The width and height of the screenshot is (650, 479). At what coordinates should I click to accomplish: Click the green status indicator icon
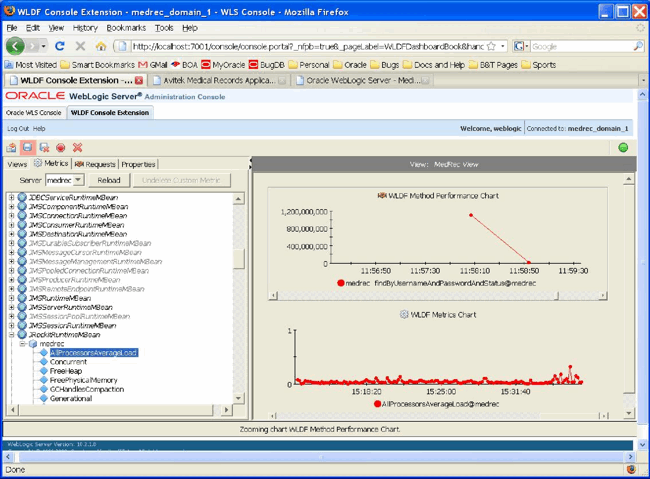pos(623,147)
